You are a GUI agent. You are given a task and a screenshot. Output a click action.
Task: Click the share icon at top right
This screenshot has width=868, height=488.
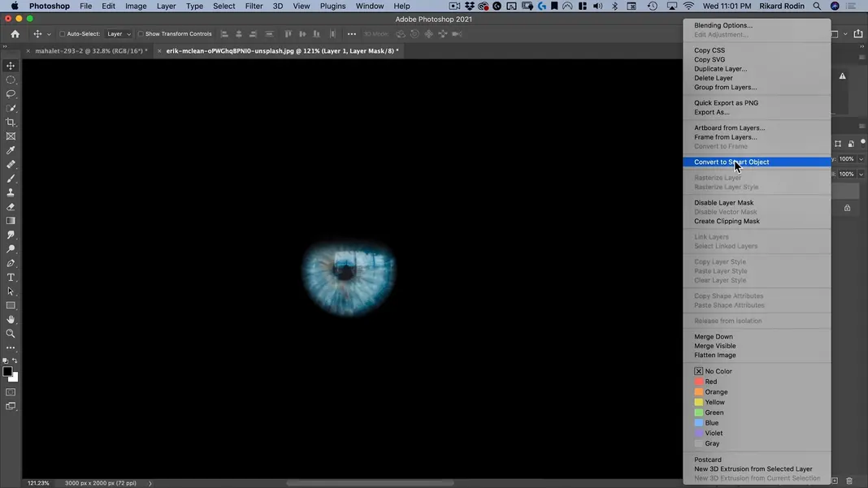point(858,34)
